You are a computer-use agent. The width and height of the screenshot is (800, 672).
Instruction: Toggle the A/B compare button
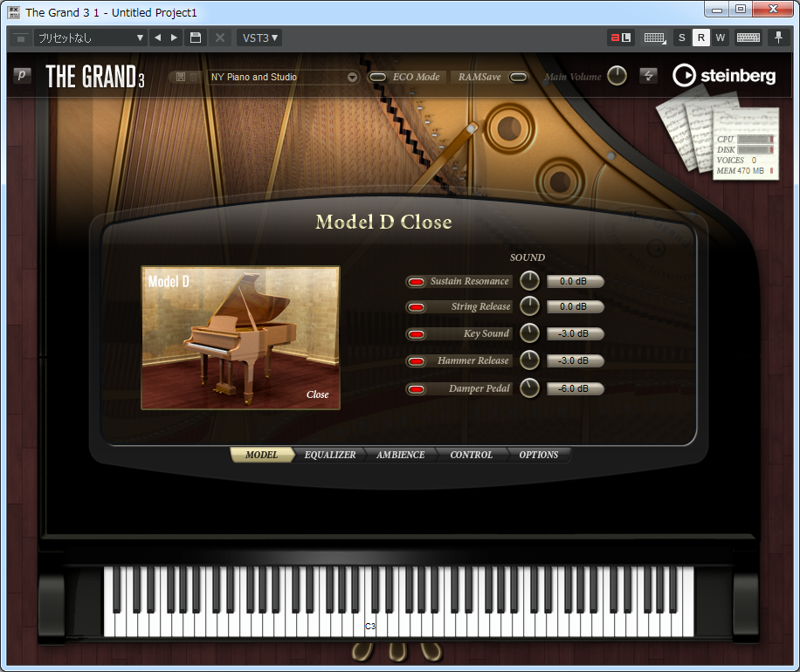coord(621,38)
